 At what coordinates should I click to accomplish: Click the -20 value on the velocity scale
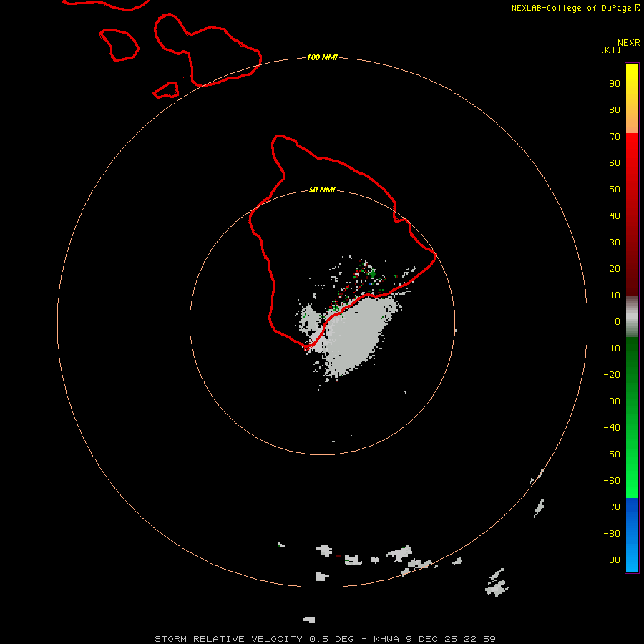[612, 374]
